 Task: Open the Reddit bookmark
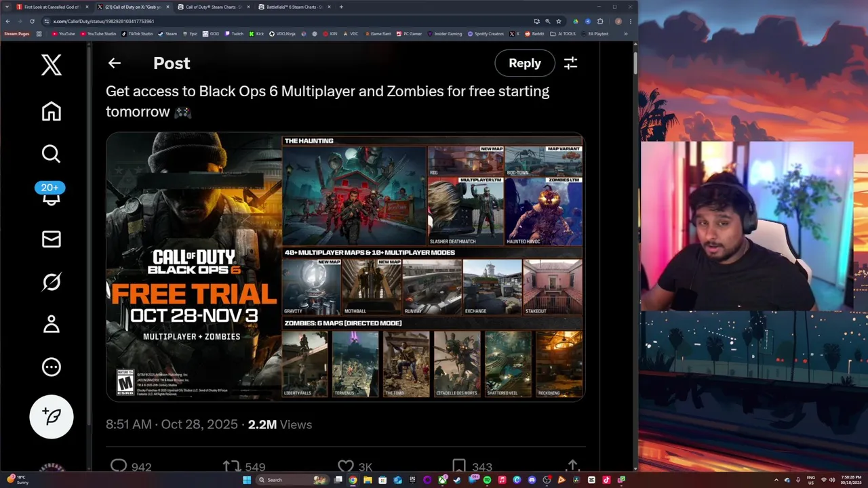pyautogui.click(x=534, y=33)
